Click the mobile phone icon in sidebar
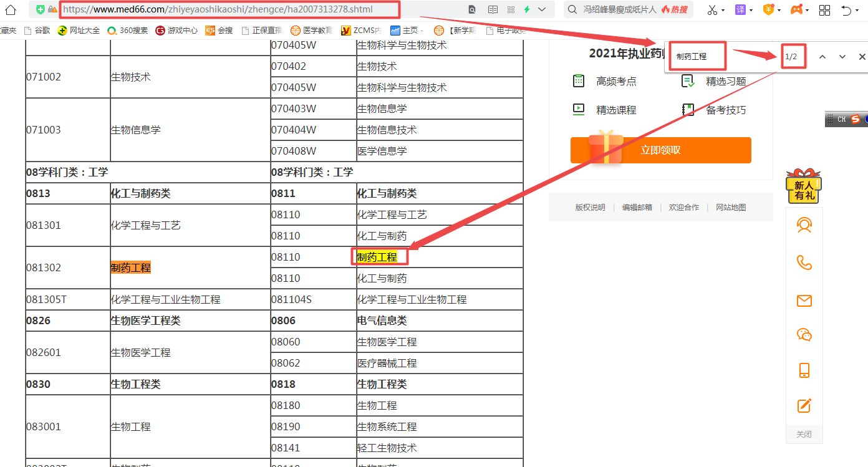This screenshot has height=467, width=868. pyautogui.click(x=804, y=370)
